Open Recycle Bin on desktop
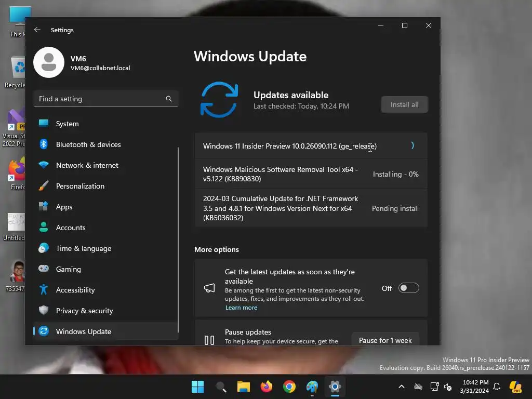Image resolution: width=532 pixels, height=399 pixels. pos(15,72)
